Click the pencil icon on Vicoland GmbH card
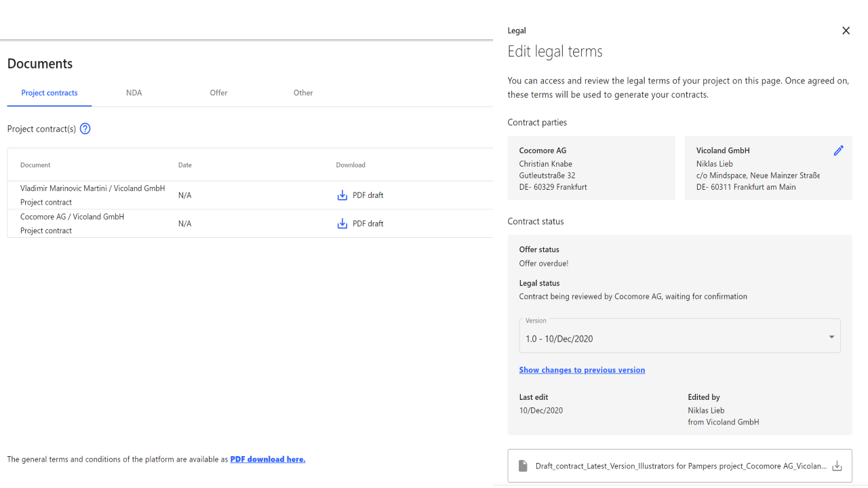Screen dimensions: 868x488 click(x=838, y=150)
